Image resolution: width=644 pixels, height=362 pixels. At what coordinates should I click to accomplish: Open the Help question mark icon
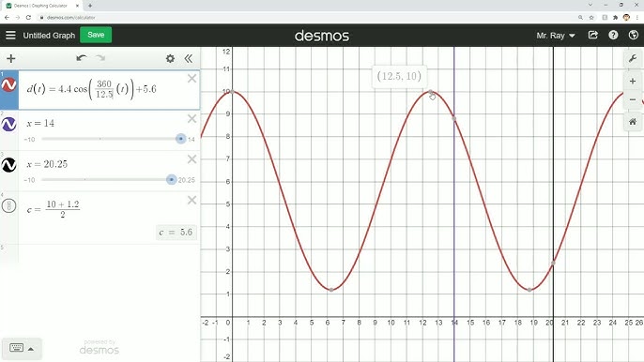tap(613, 36)
